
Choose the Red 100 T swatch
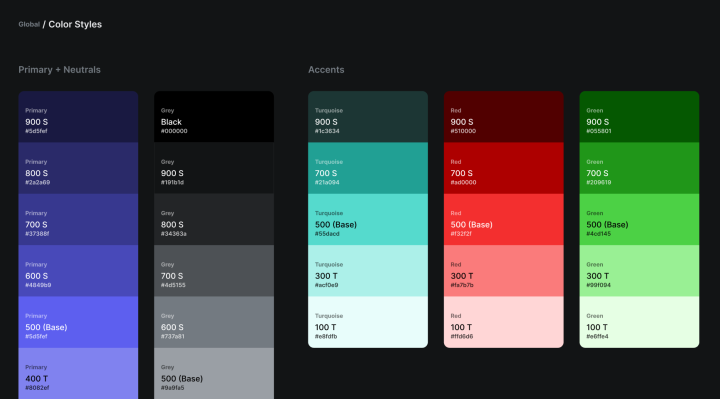[x=504, y=322]
